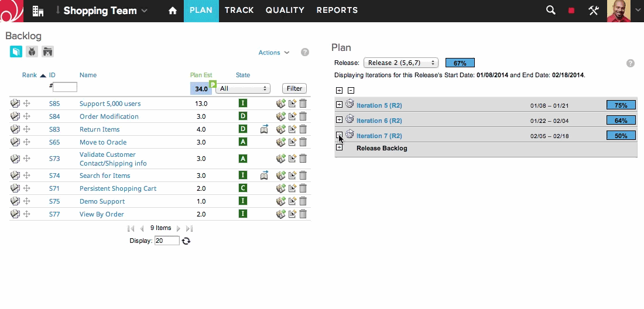Open the Actions dropdown menu

274,53
